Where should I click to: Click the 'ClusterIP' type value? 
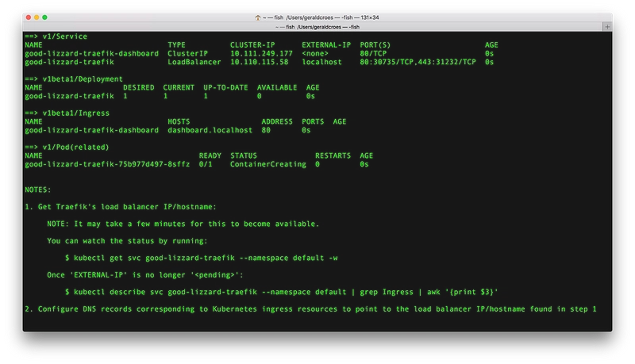pos(187,53)
